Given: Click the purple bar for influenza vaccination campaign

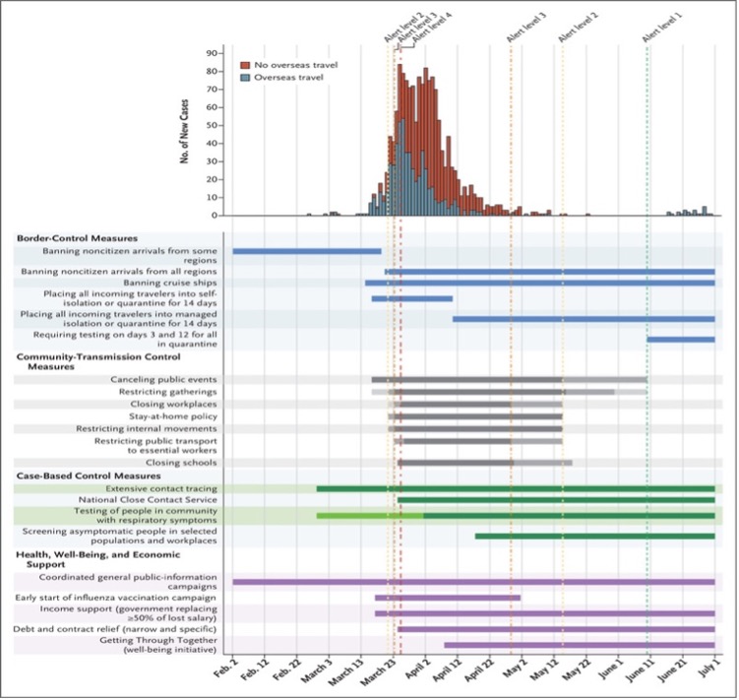Looking at the screenshot, I should point(448,598).
